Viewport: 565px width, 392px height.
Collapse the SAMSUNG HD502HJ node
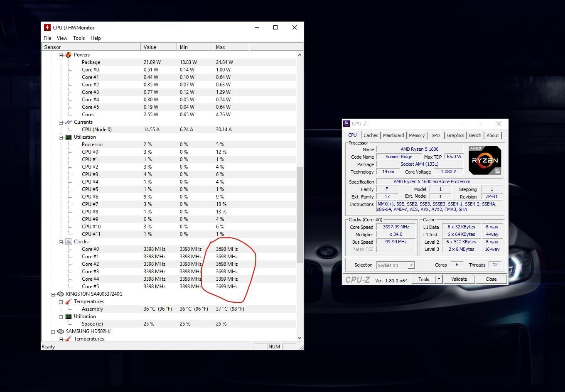53,331
